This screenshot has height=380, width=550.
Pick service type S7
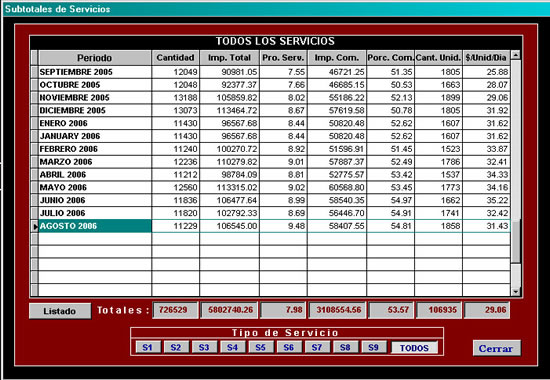[317, 347]
